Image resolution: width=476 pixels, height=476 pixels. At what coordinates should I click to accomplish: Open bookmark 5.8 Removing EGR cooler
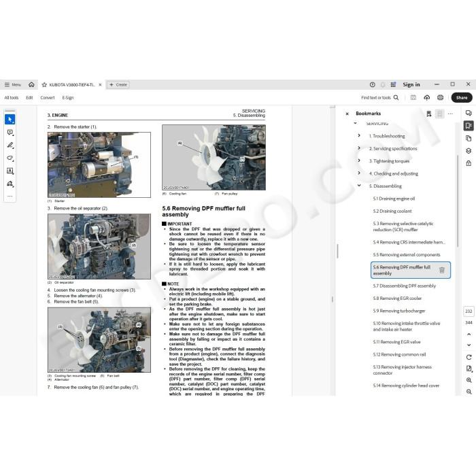[397, 299]
